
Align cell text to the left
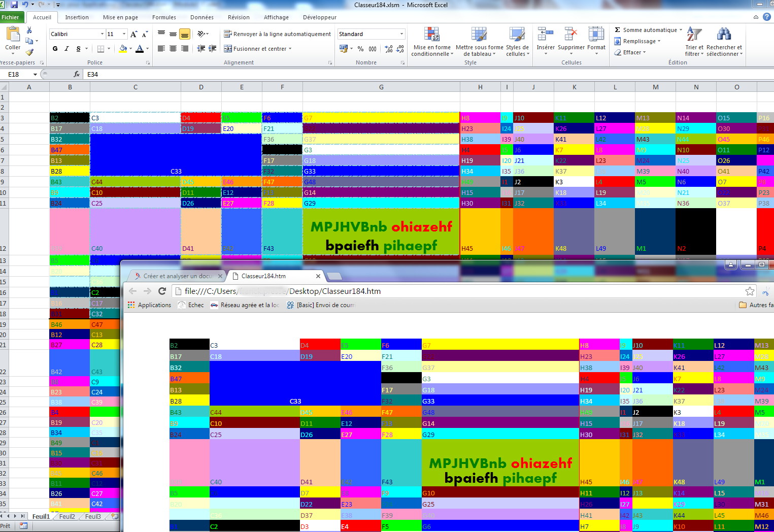(x=161, y=49)
